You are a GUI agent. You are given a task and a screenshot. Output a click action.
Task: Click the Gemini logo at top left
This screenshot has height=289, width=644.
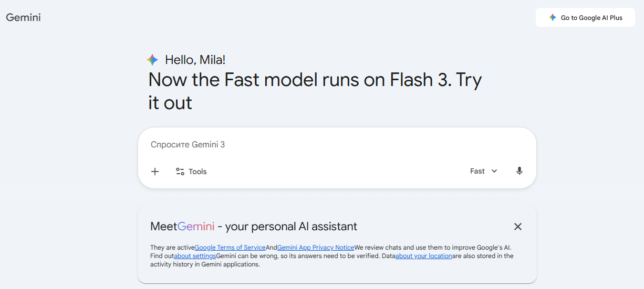click(x=23, y=17)
